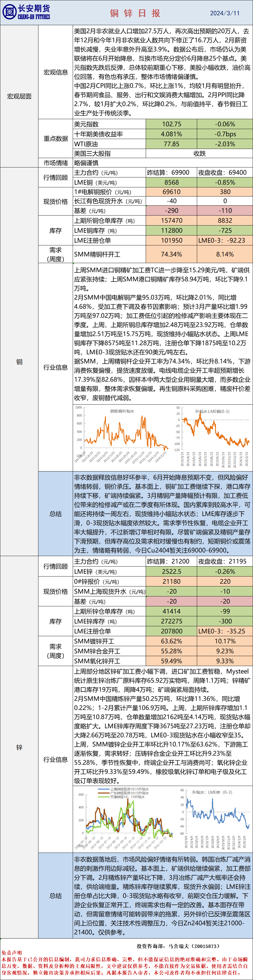253x980 pixels.
Task: Click the LME锌 price 2522.5
Action: [x=172, y=572]
